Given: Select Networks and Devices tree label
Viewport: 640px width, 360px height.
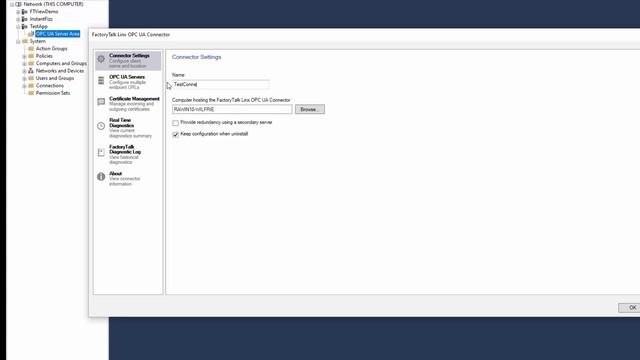Looking at the screenshot, I should [x=60, y=71].
